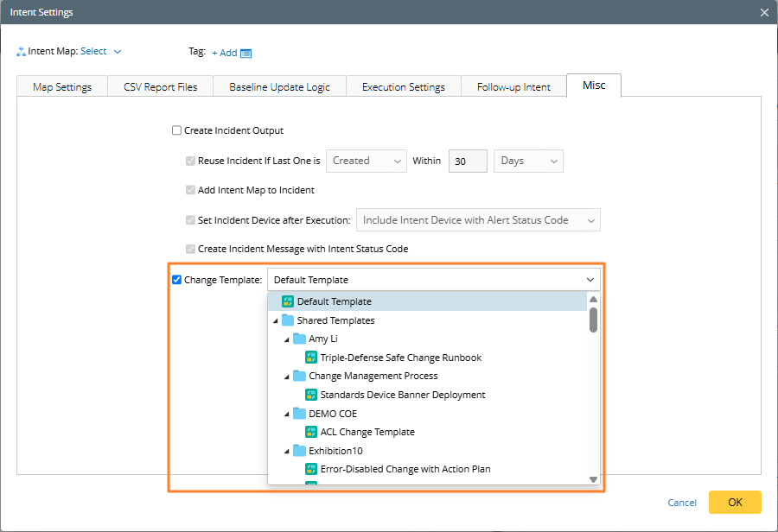Click the Tag list icon beside Add
The width and height of the screenshot is (778, 532).
point(246,54)
